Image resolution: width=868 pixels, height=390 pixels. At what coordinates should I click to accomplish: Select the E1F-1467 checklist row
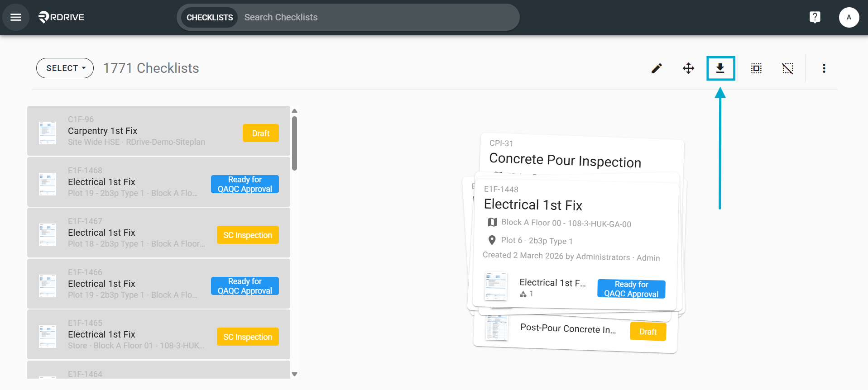tap(158, 233)
